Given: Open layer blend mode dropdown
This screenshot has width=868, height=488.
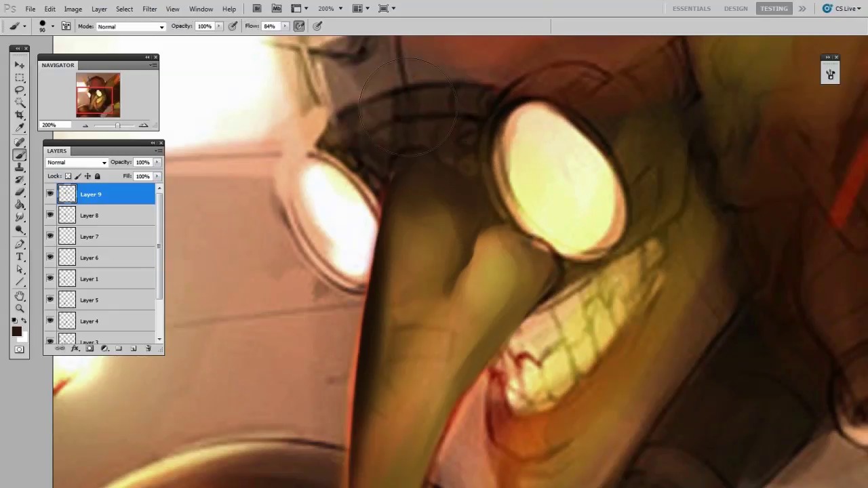Looking at the screenshot, I should [x=77, y=163].
